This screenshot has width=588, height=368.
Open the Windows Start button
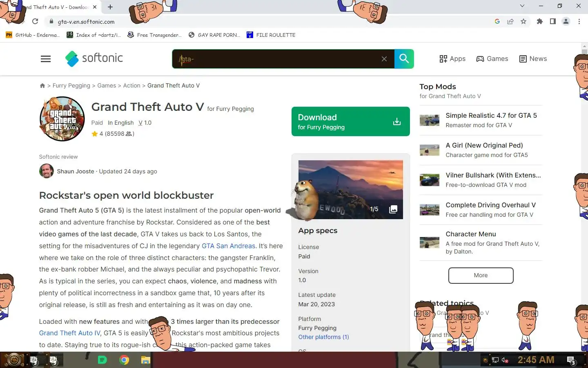[x=13, y=360]
